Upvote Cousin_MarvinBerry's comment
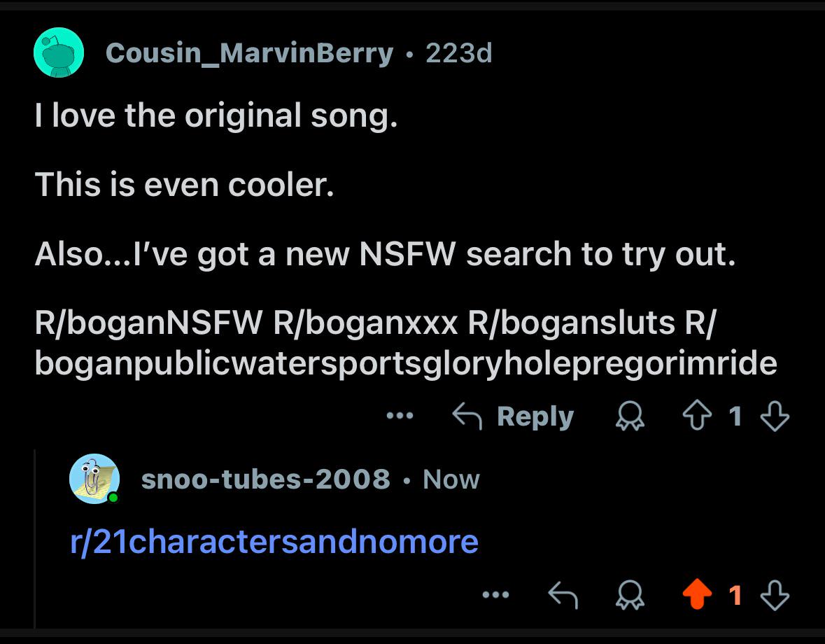This screenshot has height=644, width=825. pyautogui.click(x=697, y=416)
